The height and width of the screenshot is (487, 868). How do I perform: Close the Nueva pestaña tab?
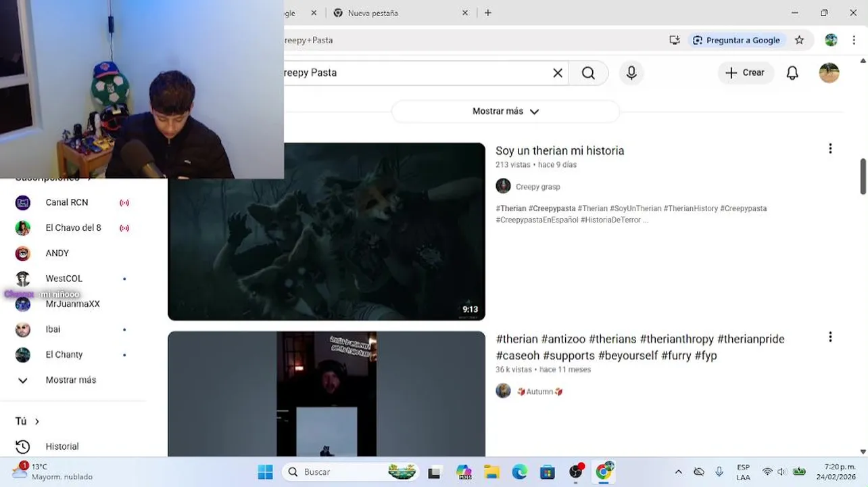(x=465, y=13)
